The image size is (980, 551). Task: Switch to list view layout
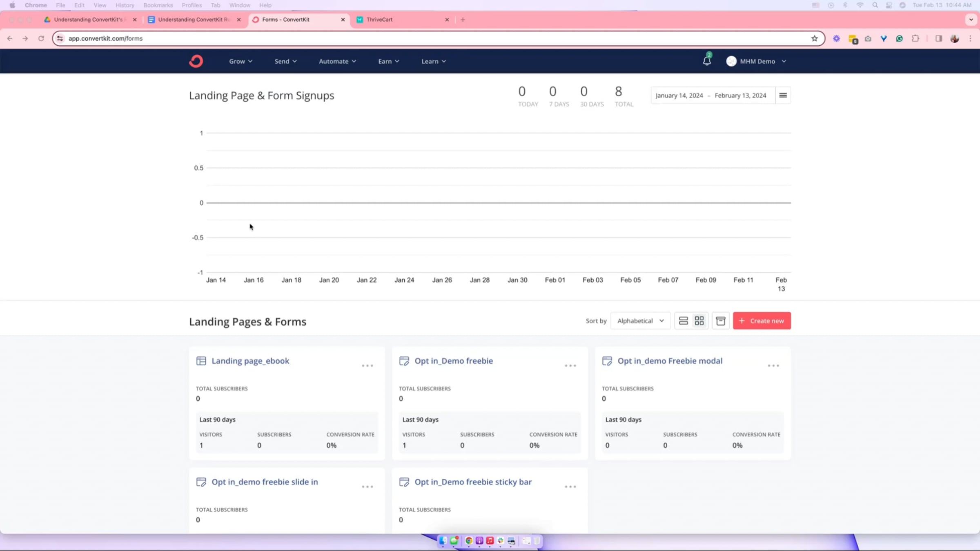tap(683, 321)
